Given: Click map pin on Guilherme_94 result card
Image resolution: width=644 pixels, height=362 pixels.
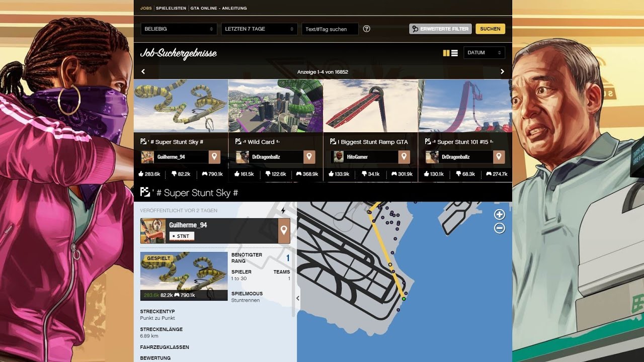Looking at the screenshot, I should pos(214,157).
